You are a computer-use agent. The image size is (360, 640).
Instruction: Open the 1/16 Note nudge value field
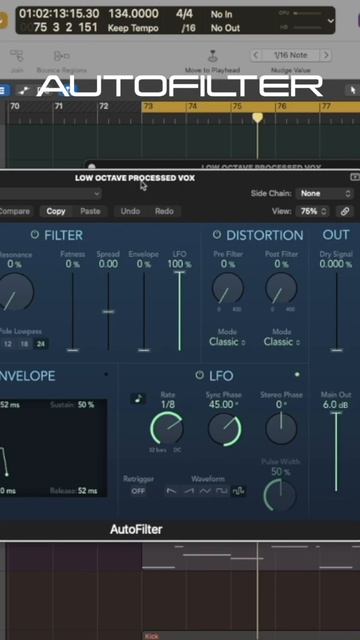[291, 55]
